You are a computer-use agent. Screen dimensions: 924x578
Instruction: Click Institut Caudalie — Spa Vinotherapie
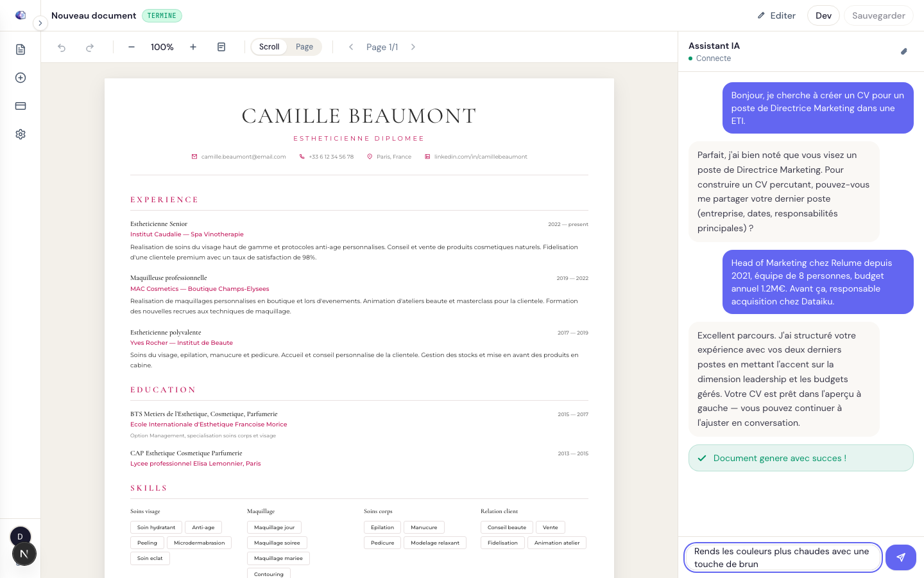click(187, 234)
